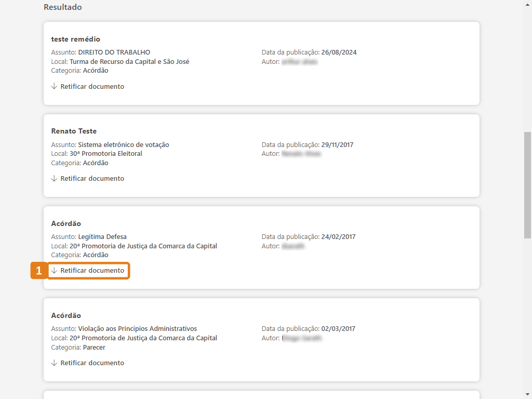Click the down-arrow icon in Renato Teste card
Image resolution: width=532 pixels, height=399 pixels.
pos(54,178)
